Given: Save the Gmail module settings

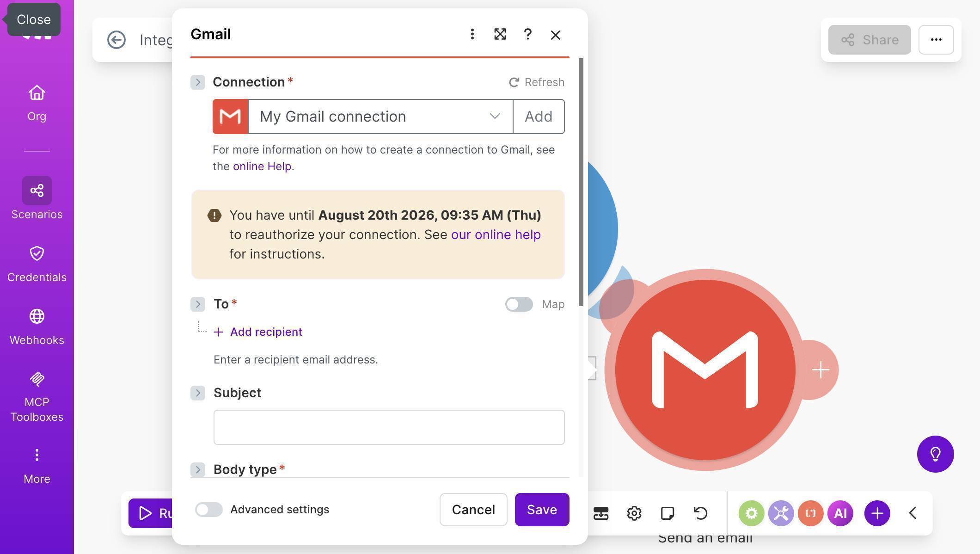Looking at the screenshot, I should (541, 510).
